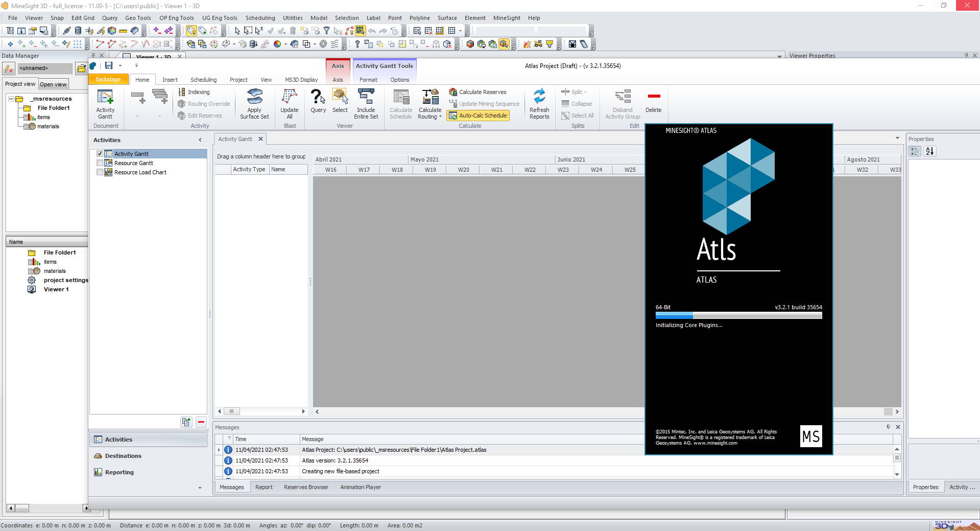The width and height of the screenshot is (980, 531).
Task: Collapse the _msresources tree node
Action: click(x=11, y=99)
